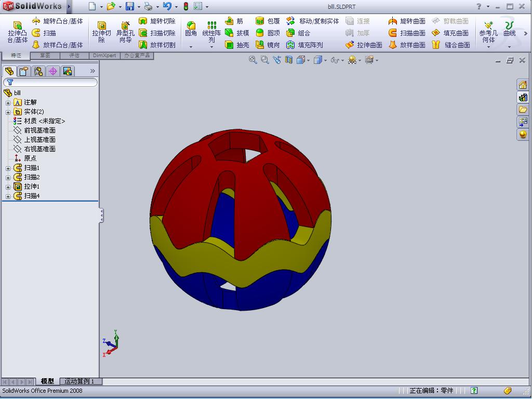Viewport: 532px width, 399px height.
Task: Click the Revolved Surface (旋转曲面) tool
Action: click(407, 21)
